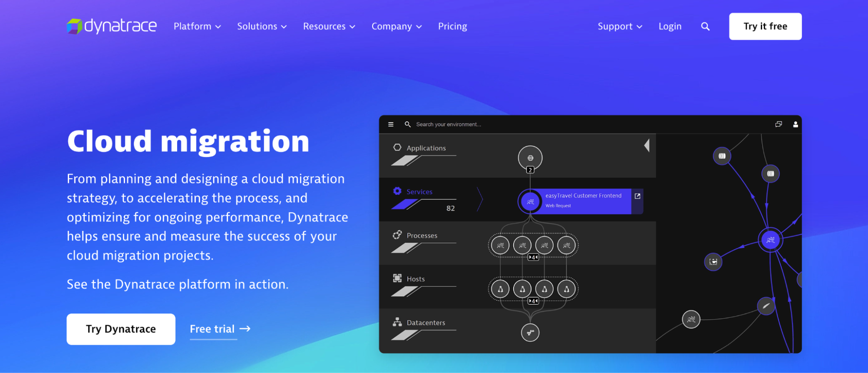The width and height of the screenshot is (868, 373).
Task: Click the Dynatrace logo
Action: point(112,26)
